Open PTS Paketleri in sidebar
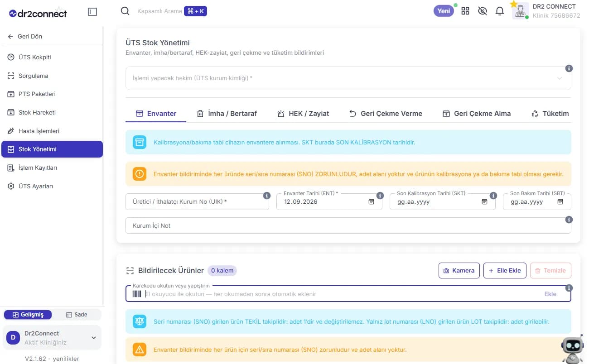The height and width of the screenshot is (364, 589). tap(52, 94)
